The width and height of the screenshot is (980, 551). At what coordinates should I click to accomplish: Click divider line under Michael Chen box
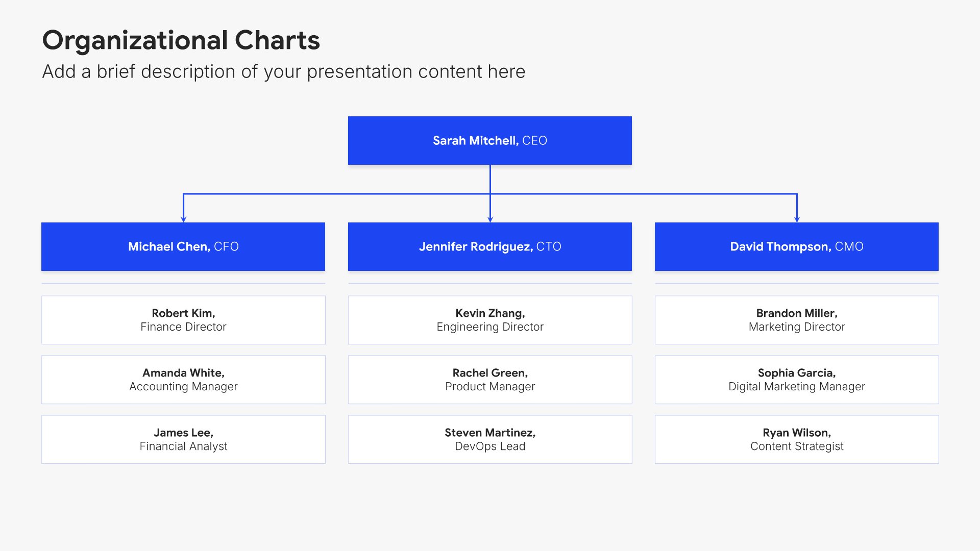183,283
